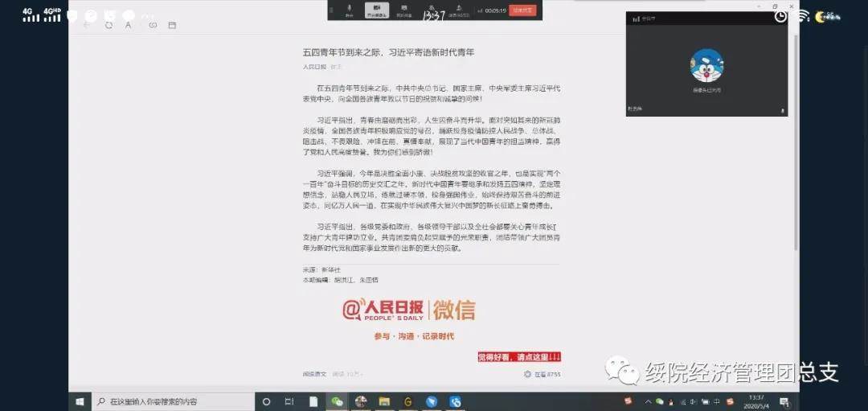Screen dimensions: 868x411
Task: Toggle the camera button in meeting toolbar
Action: pyautogui.click(x=376, y=10)
